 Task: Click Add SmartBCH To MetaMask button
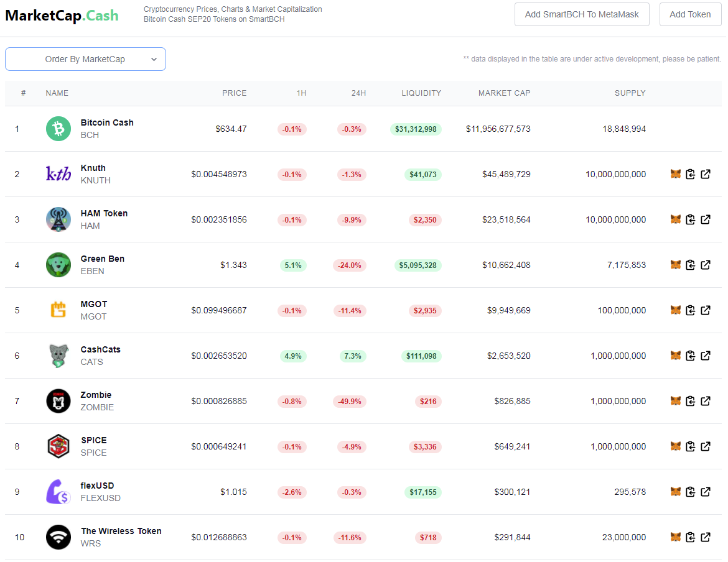point(582,14)
